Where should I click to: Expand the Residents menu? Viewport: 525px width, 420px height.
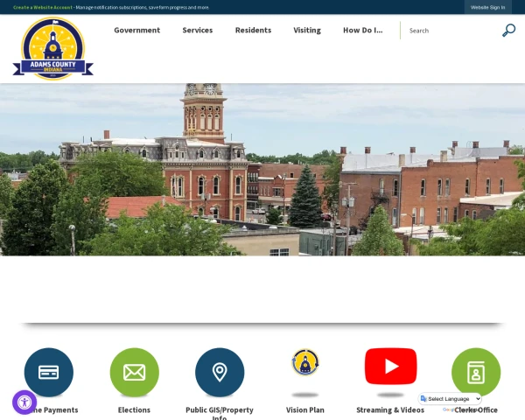(253, 30)
